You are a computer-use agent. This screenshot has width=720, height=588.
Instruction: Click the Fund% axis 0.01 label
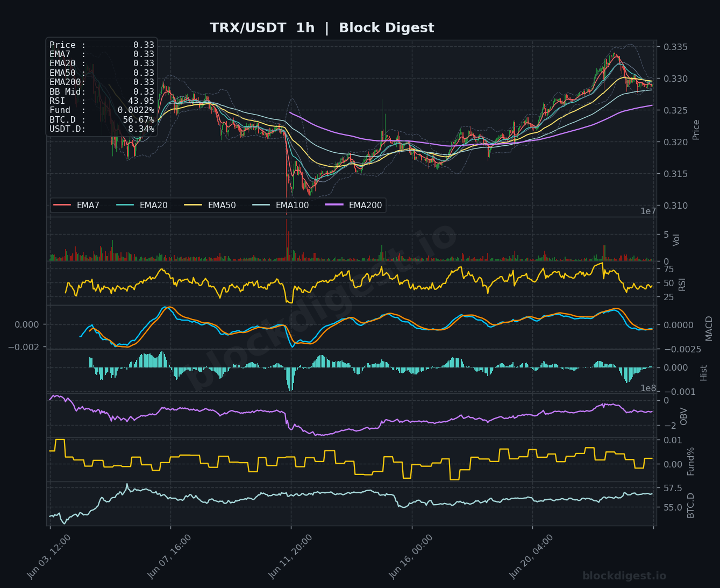(x=673, y=441)
